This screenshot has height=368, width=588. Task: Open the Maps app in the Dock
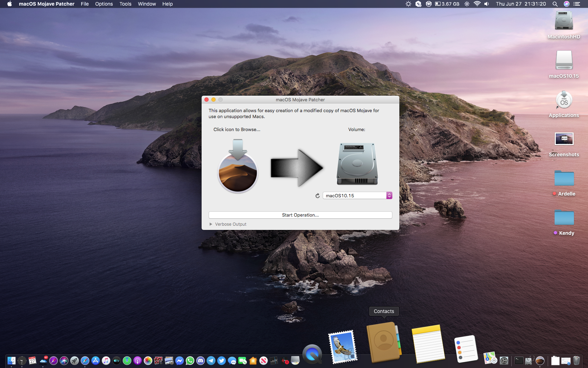pyautogui.click(x=490, y=358)
